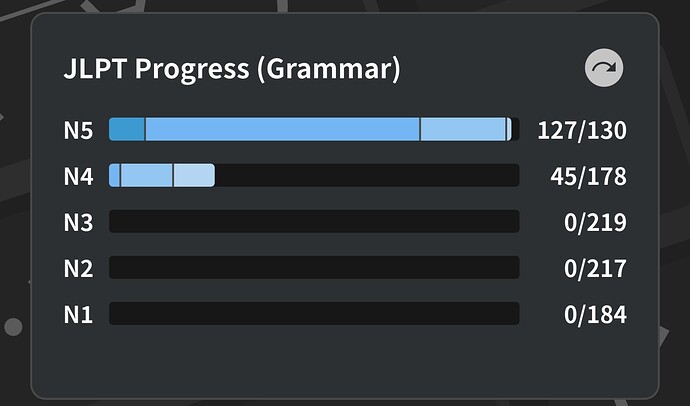
Task: Click the N5 level label
Action: [x=78, y=130]
